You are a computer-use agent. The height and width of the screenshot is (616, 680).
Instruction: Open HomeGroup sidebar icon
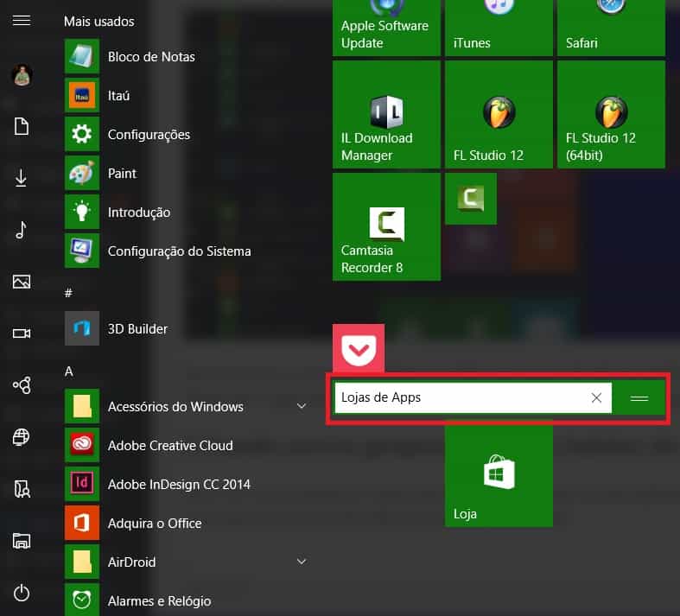(22, 385)
